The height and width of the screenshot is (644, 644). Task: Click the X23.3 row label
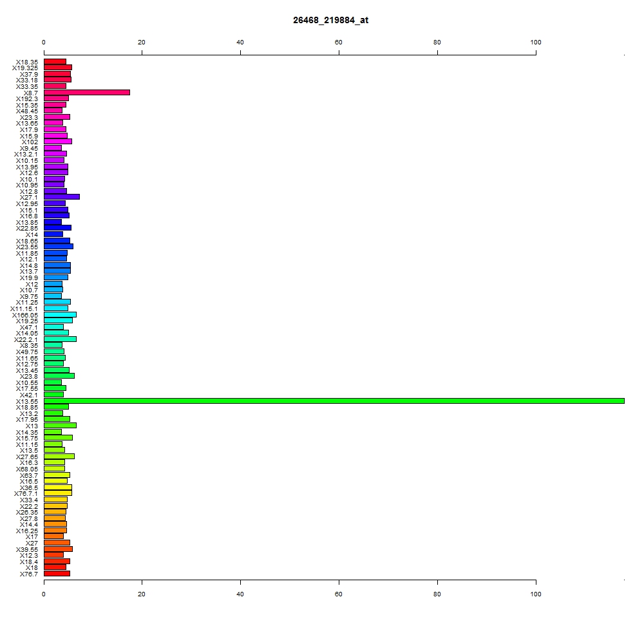pos(29,118)
